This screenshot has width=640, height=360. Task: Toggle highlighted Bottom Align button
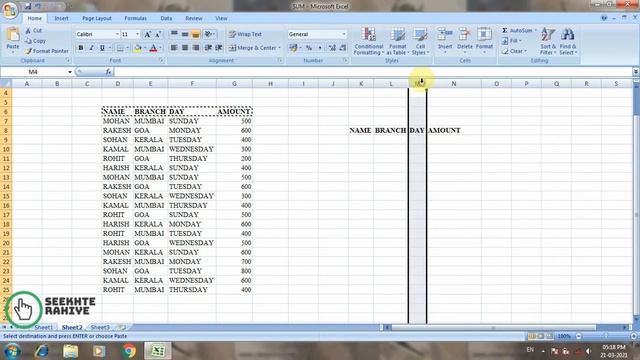(196, 34)
